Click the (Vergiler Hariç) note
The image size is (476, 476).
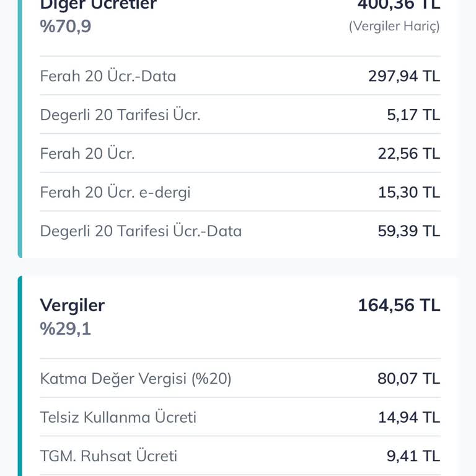pyautogui.click(x=394, y=27)
